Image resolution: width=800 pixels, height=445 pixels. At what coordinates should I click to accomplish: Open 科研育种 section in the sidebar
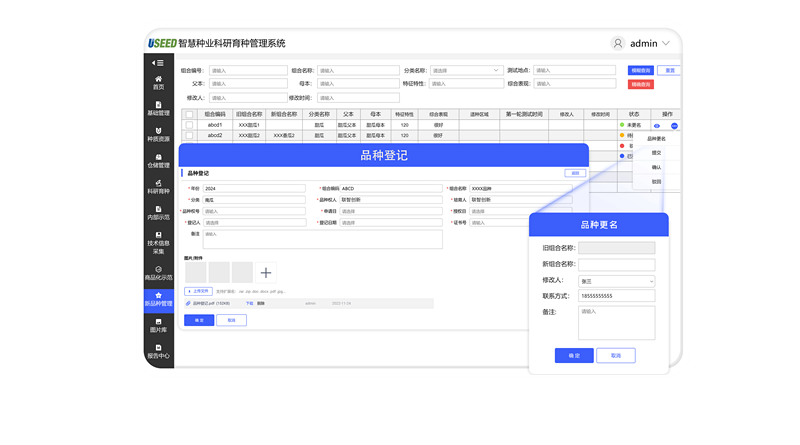point(158,185)
